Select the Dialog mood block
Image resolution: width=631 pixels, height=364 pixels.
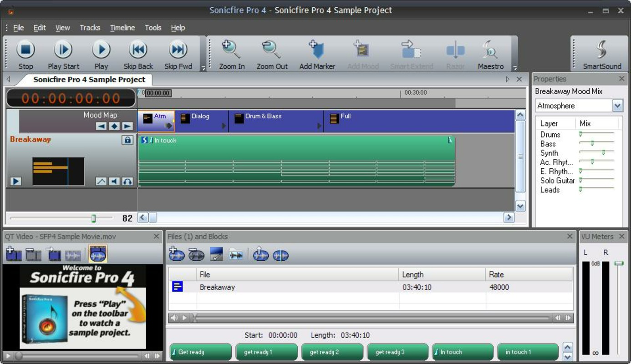[201, 121]
